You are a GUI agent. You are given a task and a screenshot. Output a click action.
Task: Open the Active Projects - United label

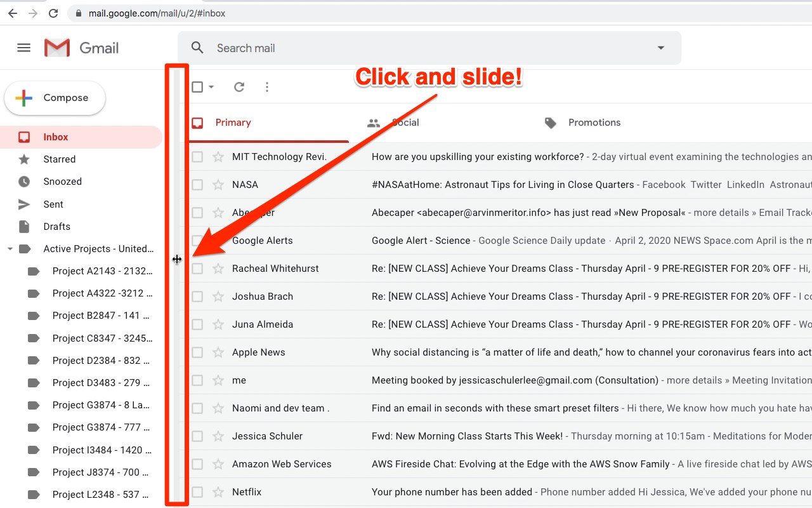point(98,249)
